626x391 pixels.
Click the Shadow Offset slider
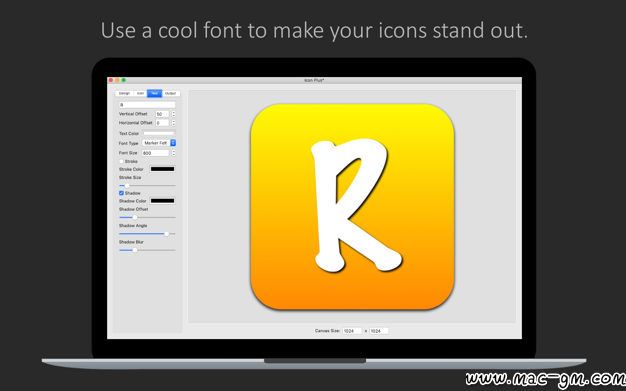(x=147, y=218)
